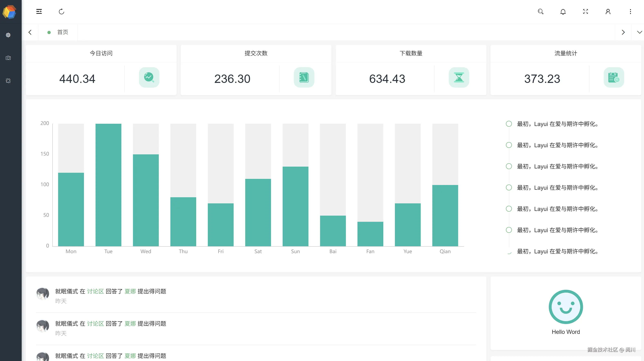Click the camera icon in sidebar

[x=8, y=58]
